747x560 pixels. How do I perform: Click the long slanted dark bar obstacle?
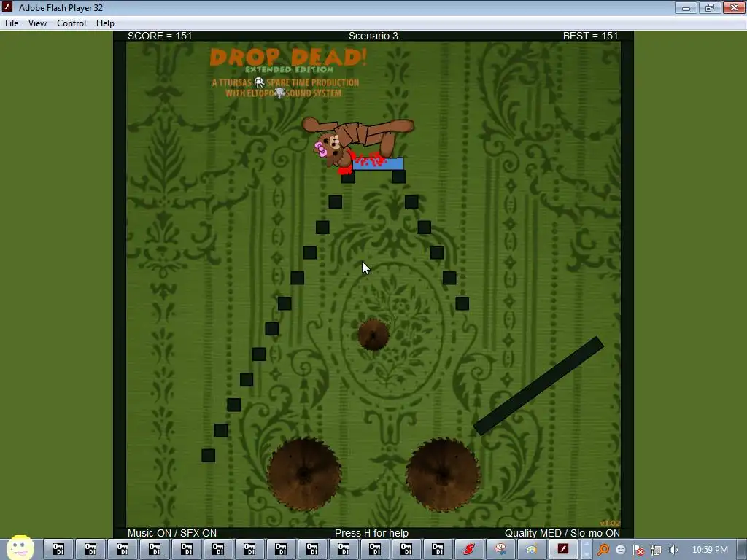(538, 386)
